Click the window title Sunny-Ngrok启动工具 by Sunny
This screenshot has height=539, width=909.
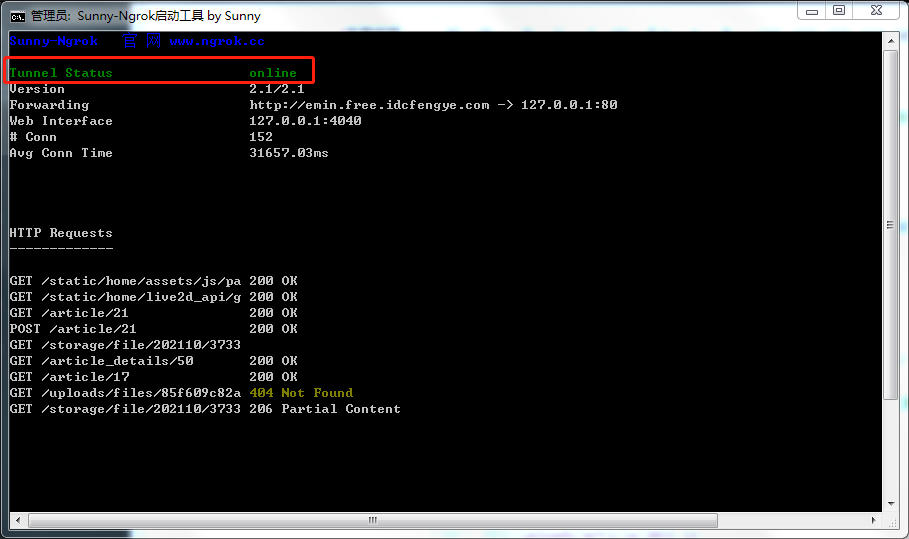(x=169, y=16)
